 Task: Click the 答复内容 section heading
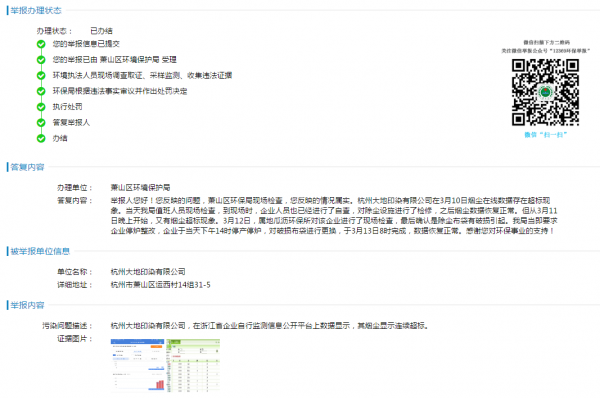click(27, 167)
